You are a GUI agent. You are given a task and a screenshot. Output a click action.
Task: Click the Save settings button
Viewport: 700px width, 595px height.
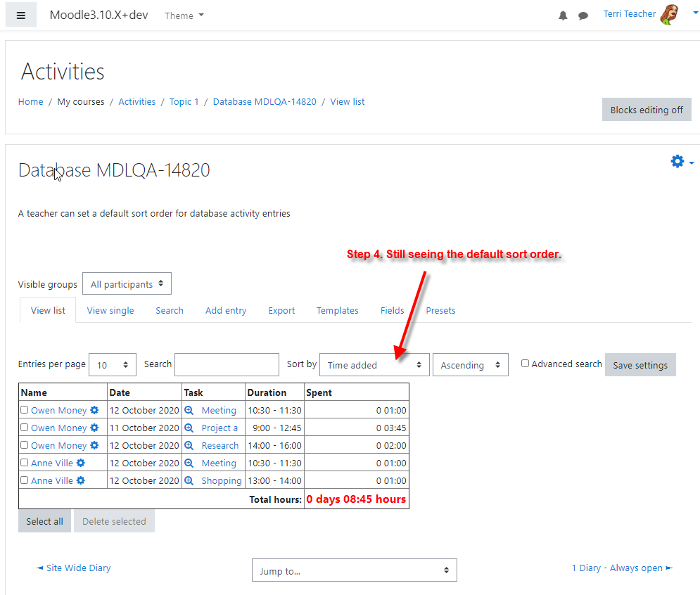click(x=640, y=365)
